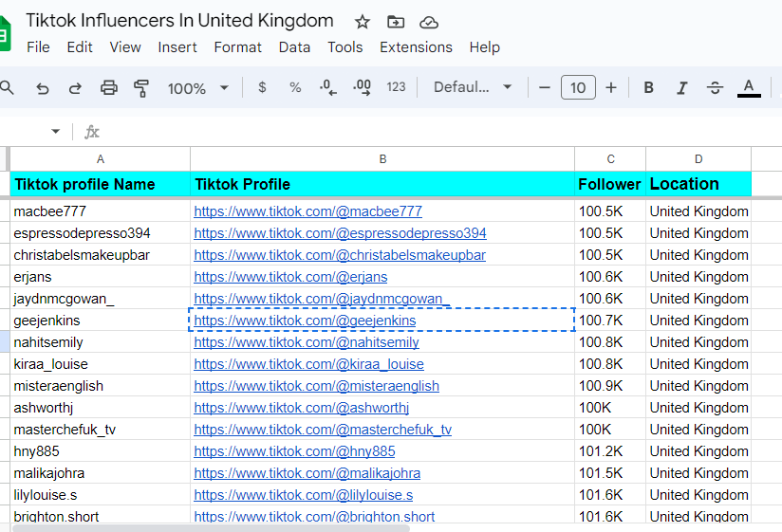Open the geejenkins TikTok link
The height and width of the screenshot is (532, 782).
click(305, 321)
